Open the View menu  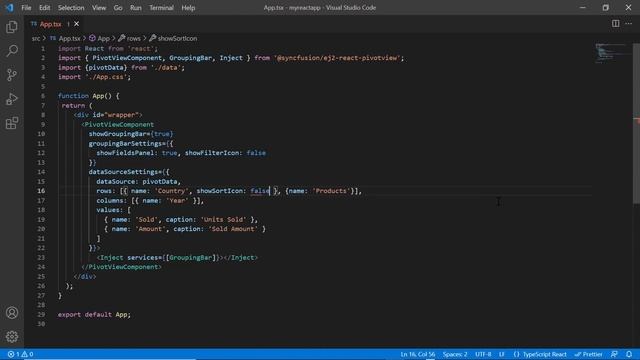99,8
